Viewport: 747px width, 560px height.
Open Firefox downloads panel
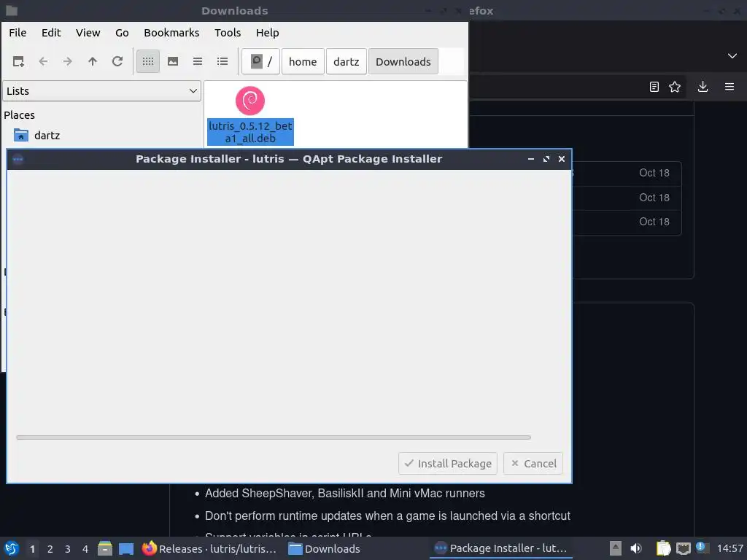coord(703,87)
